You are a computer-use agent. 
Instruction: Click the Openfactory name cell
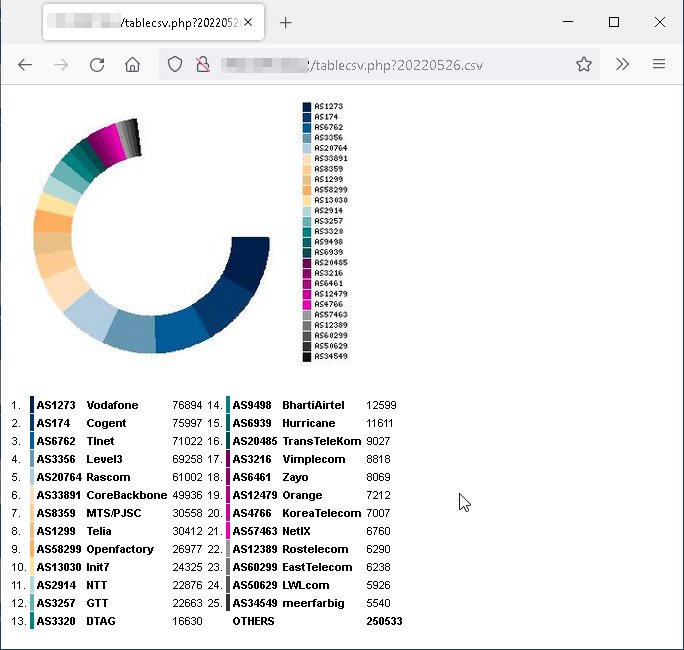[x=120, y=549]
